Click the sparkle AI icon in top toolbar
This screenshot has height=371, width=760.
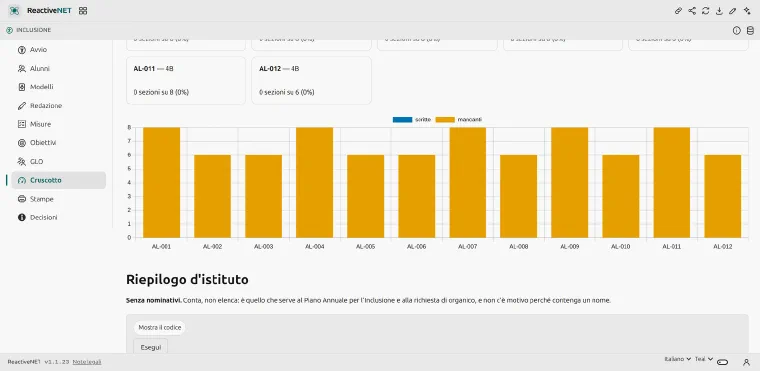(747, 11)
